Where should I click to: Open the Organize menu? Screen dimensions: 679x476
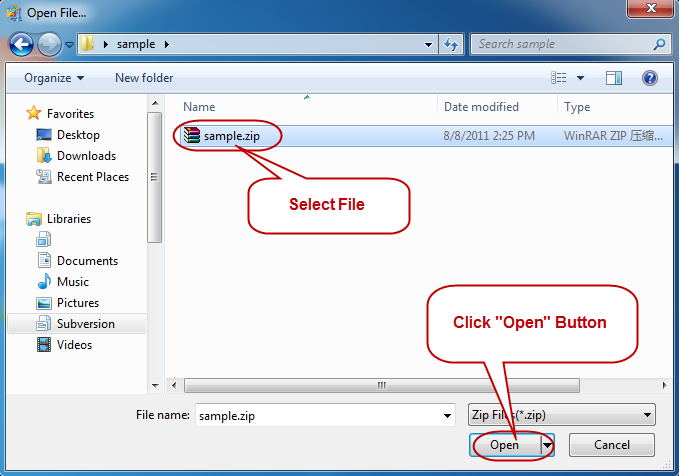point(54,78)
